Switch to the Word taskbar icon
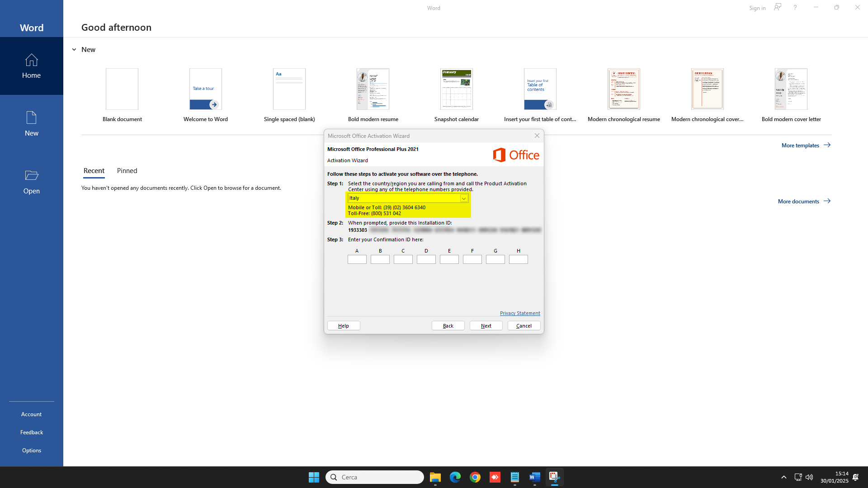Image resolution: width=868 pixels, height=488 pixels. coord(535,477)
